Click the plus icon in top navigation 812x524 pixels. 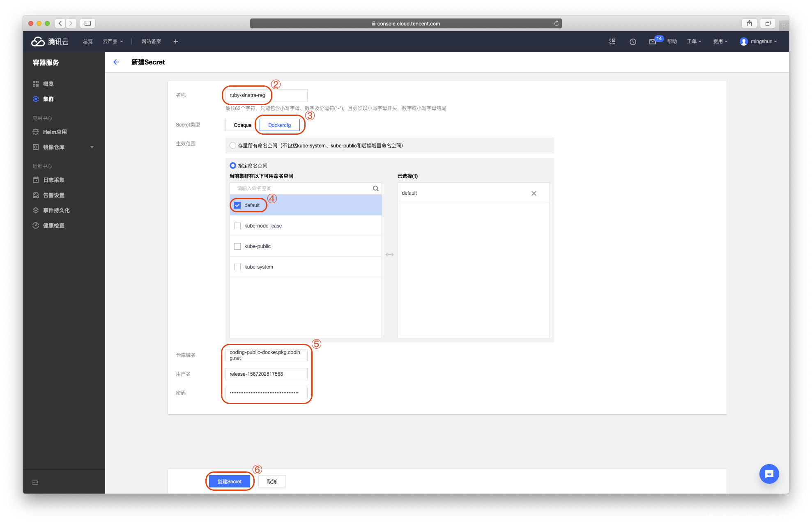175,41
